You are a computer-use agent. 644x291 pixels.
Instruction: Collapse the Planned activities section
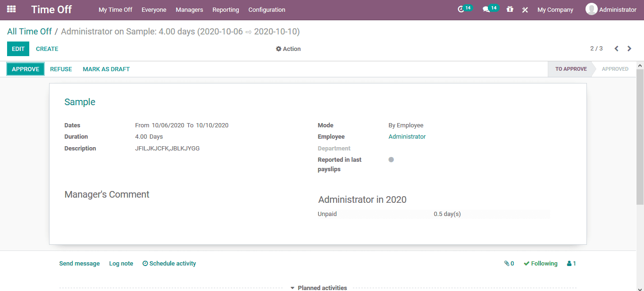tap(293, 288)
